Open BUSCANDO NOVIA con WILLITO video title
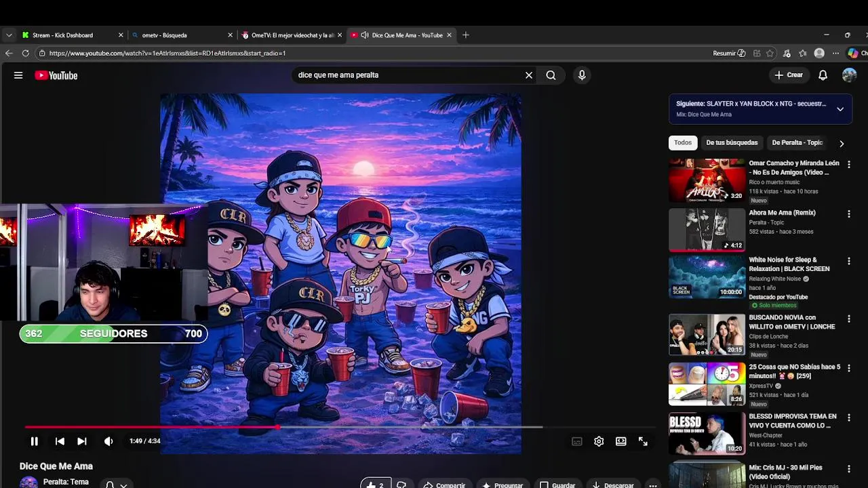Image resolution: width=868 pixels, height=488 pixels. click(x=791, y=322)
